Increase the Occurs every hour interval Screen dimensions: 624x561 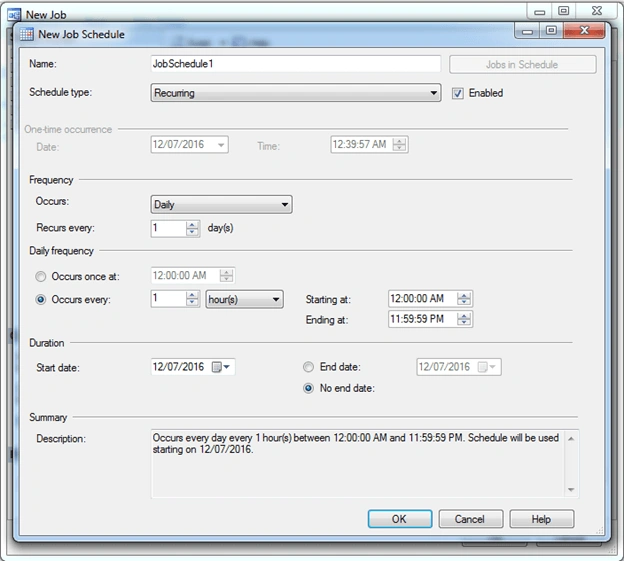coord(192,295)
